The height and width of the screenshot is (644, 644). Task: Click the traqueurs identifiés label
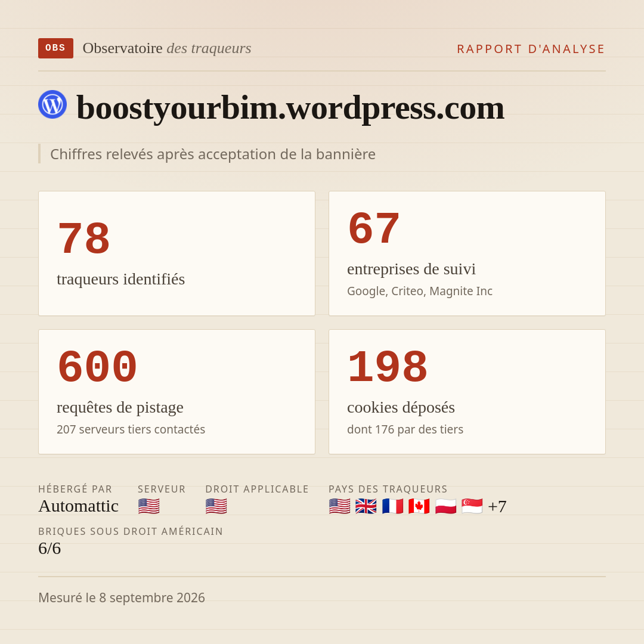click(120, 279)
